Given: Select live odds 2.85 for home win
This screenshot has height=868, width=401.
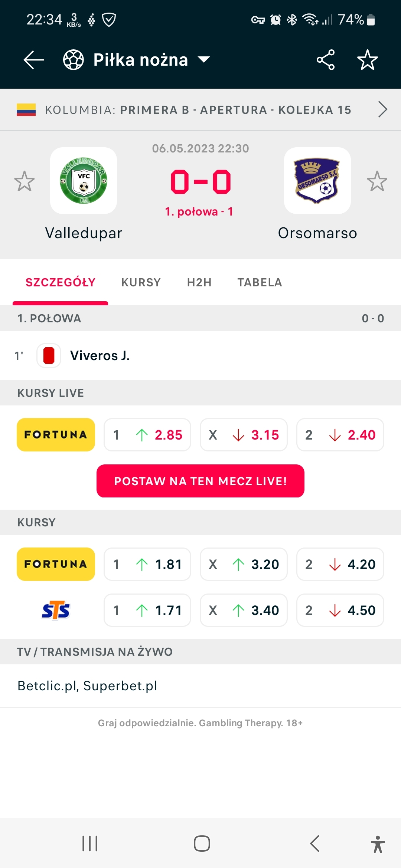Looking at the screenshot, I should [x=147, y=435].
